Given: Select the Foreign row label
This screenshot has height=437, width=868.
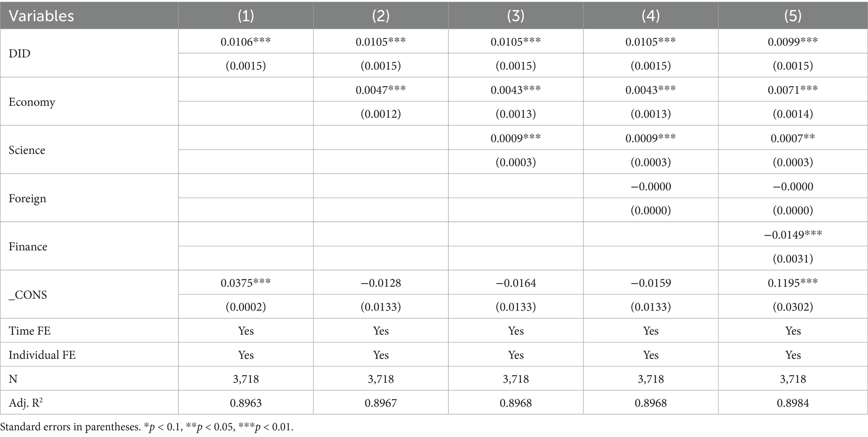Looking at the screenshot, I should point(27,198).
